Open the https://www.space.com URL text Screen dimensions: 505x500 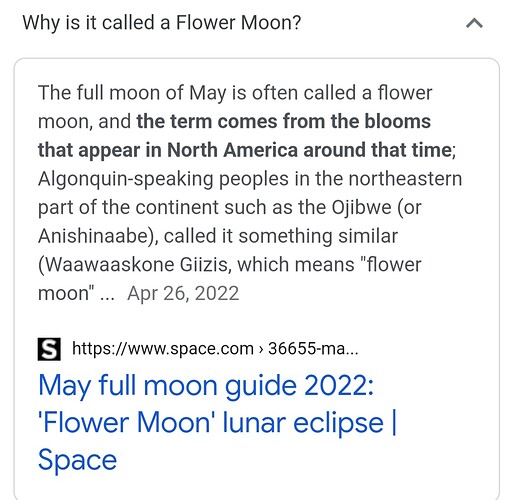163,349
